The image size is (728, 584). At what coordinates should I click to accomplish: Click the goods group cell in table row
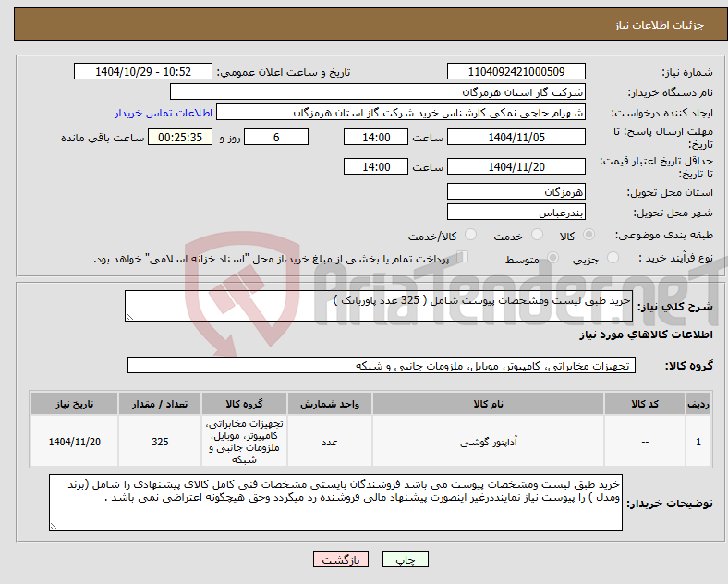point(244,442)
